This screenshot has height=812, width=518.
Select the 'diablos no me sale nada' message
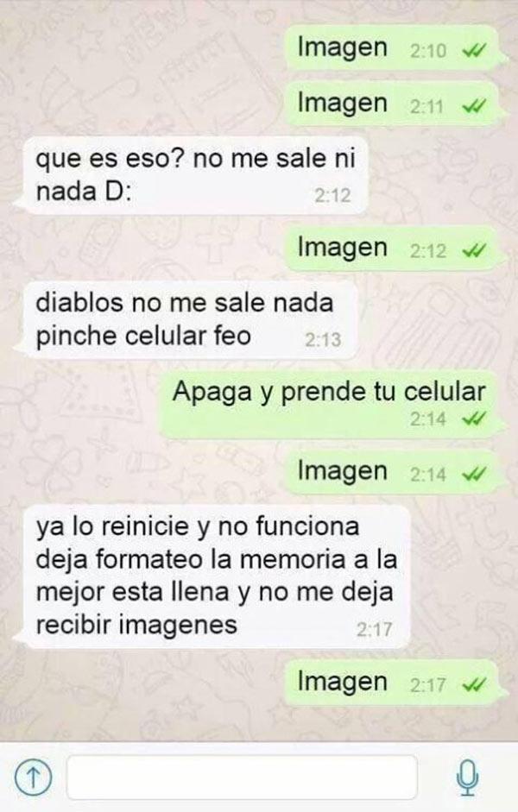coord(187,320)
